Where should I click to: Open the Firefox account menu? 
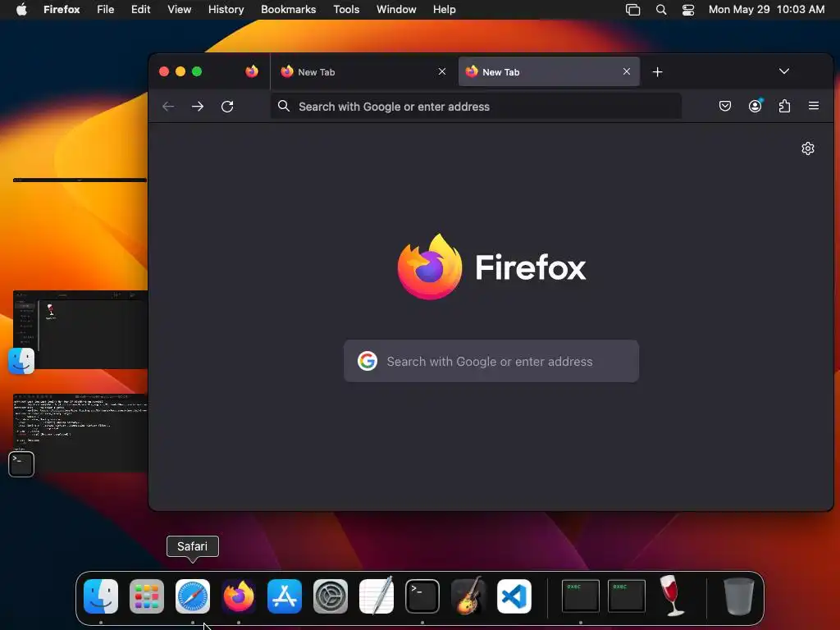coord(755,106)
